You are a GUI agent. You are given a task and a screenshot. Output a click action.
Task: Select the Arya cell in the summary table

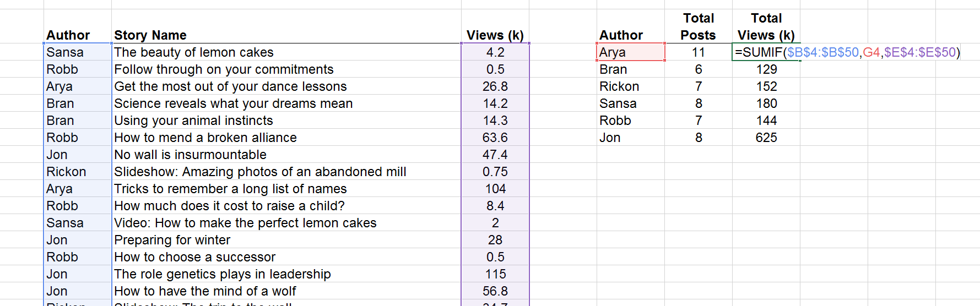pyautogui.click(x=630, y=52)
